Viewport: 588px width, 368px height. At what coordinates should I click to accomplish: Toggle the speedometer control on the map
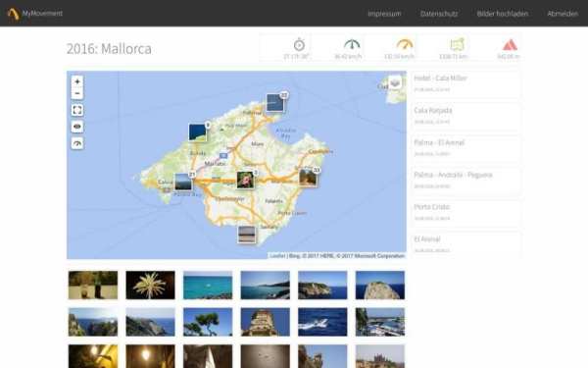pyautogui.click(x=77, y=143)
